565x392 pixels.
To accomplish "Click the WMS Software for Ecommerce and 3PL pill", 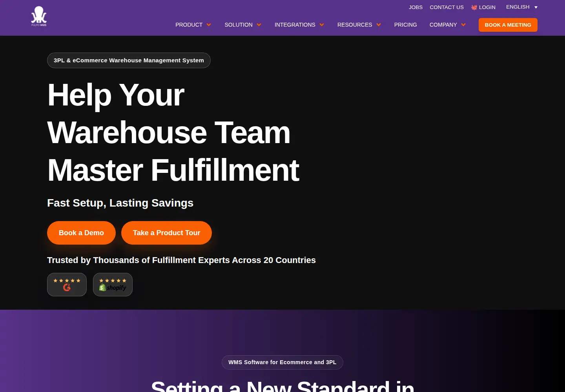I will [x=282, y=362].
